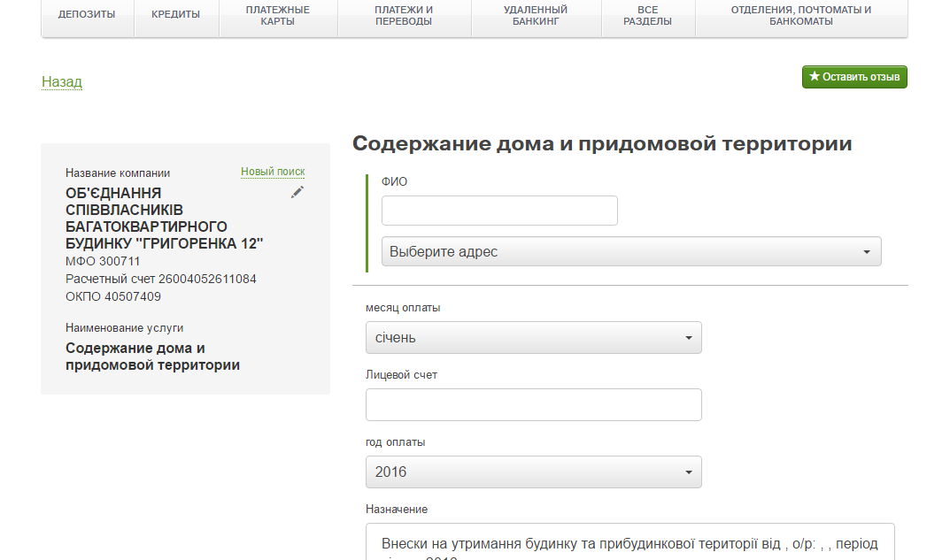Open Все разделы menu
This screenshot has width=950, height=560.
(x=647, y=15)
